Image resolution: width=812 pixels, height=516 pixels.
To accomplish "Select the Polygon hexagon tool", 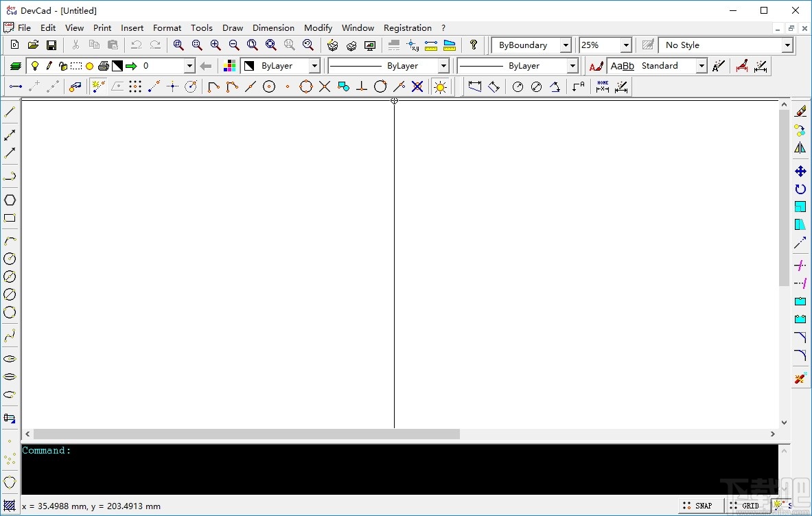I will click(x=10, y=200).
